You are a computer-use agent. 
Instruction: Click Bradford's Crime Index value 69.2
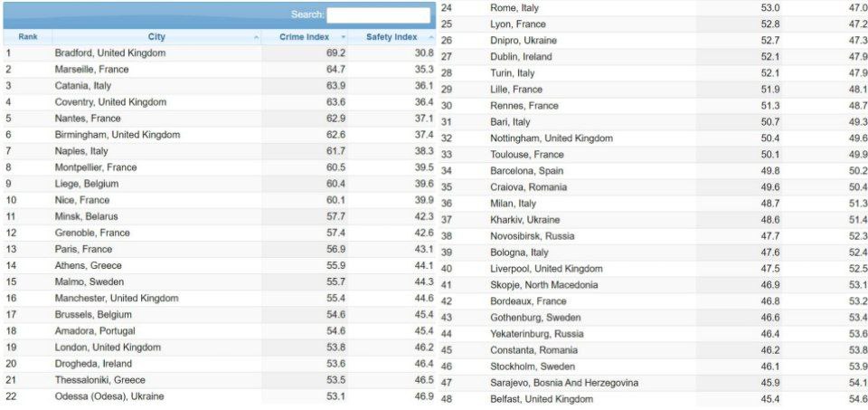[335, 53]
